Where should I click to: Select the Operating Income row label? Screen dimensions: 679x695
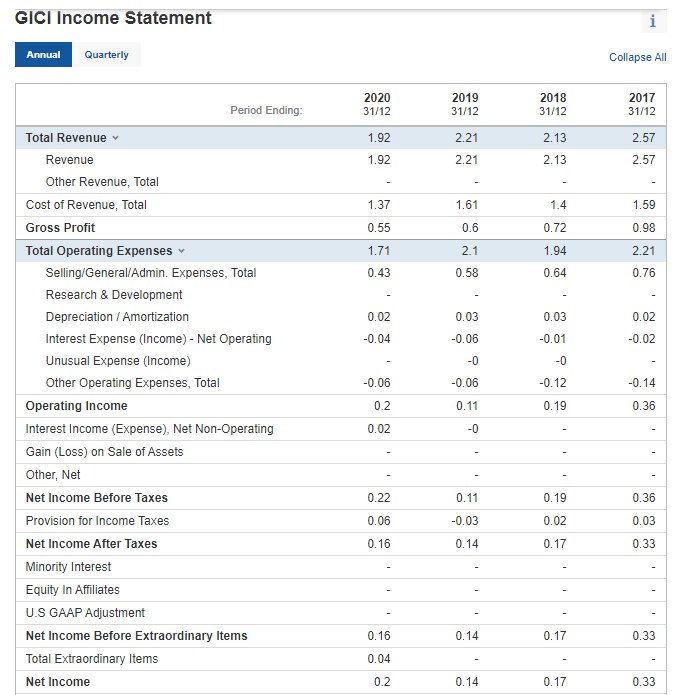point(76,406)
